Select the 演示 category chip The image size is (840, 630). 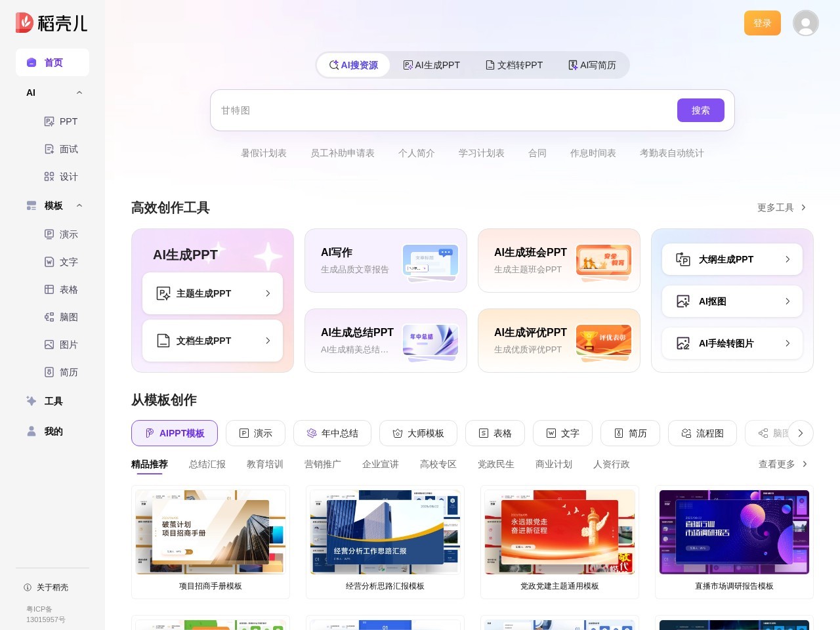click(x=255, y=433)
